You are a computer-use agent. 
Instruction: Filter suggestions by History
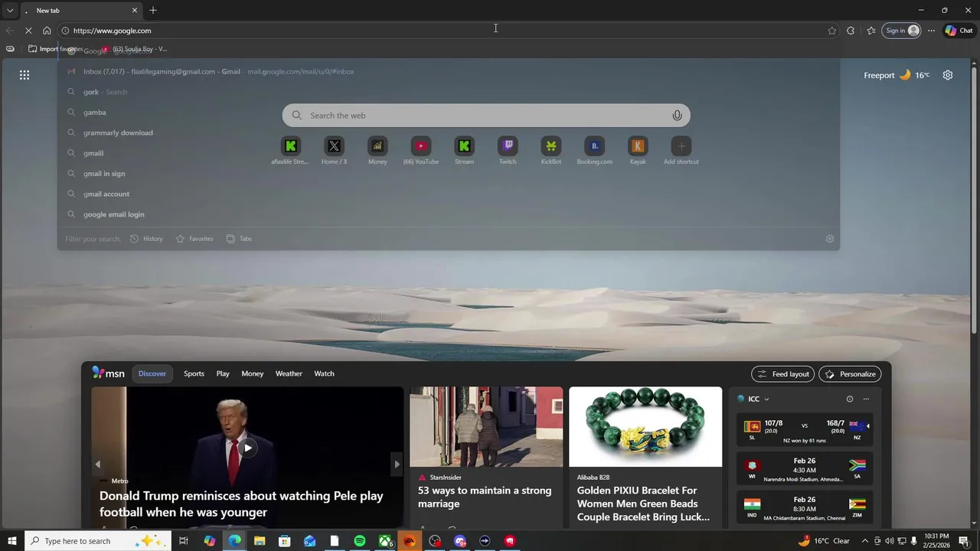146,239
